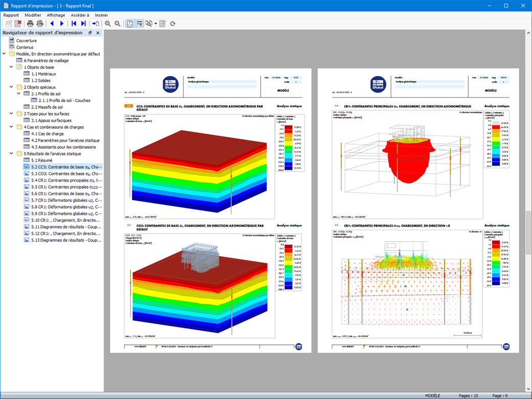Screen dimensions: 532x399
Task: Open the Insérer menu
Action: pyautogui.click(x=101, y=15)
